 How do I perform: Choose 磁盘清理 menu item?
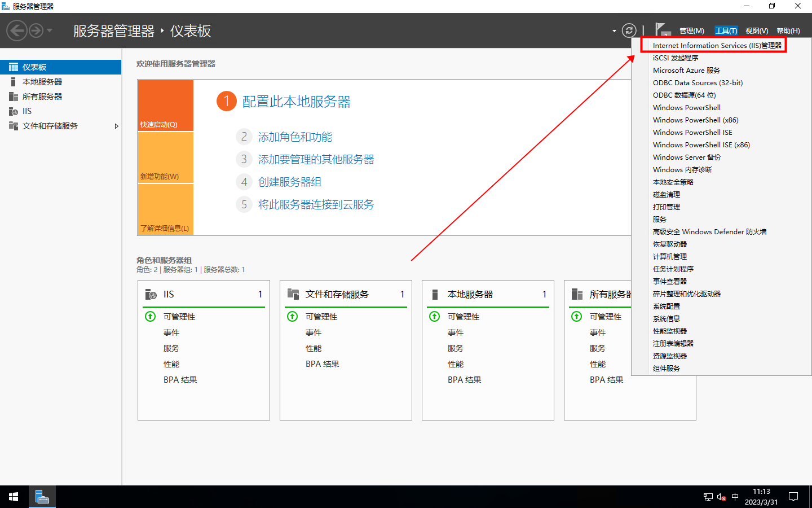667,194
